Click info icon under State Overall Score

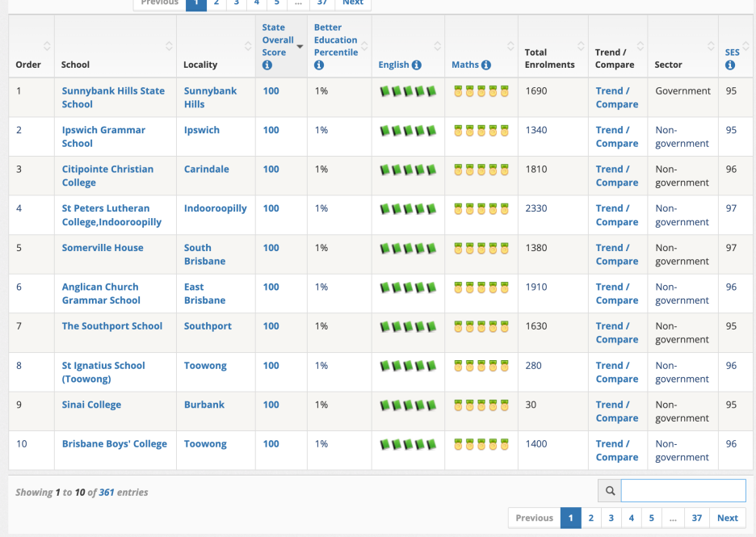tap(267, 65)
